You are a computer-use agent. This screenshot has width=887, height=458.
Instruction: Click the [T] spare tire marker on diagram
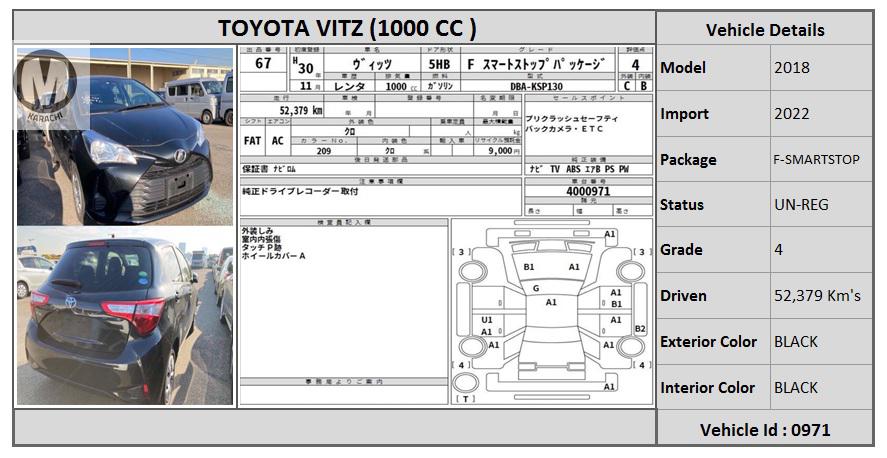pyautogui.click(x=465, y=399)
